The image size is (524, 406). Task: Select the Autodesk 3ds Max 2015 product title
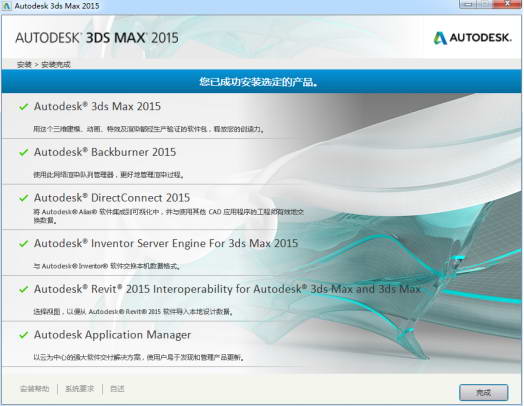[x=97, y=107]
